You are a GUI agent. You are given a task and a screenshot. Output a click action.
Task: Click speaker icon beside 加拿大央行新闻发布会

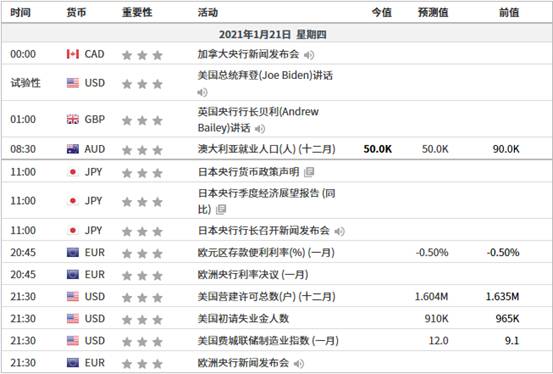[309, 55]
